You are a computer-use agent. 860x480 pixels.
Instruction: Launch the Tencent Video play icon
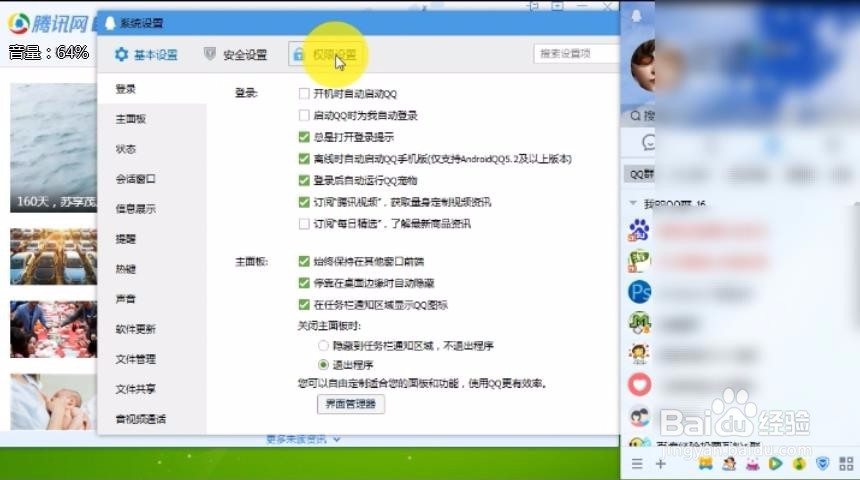tap(775, 464)
